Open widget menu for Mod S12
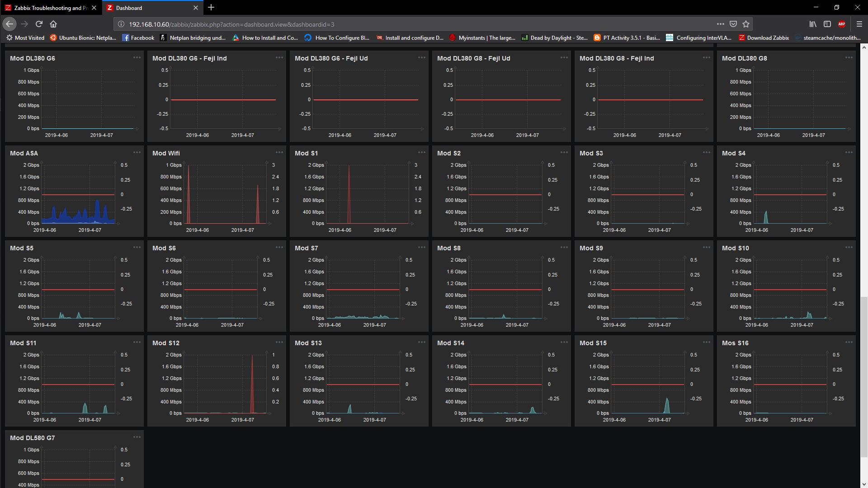Screen dimensions: 868x488 coord(279,343)
